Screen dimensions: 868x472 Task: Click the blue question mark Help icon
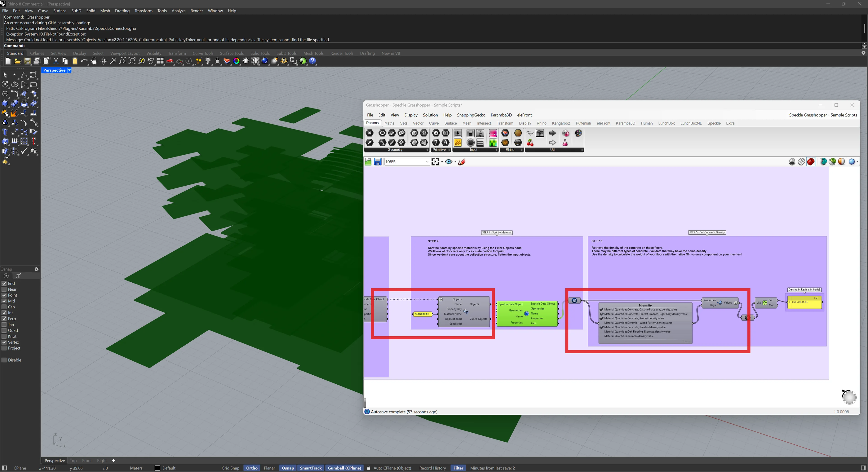tap(313, 61)
